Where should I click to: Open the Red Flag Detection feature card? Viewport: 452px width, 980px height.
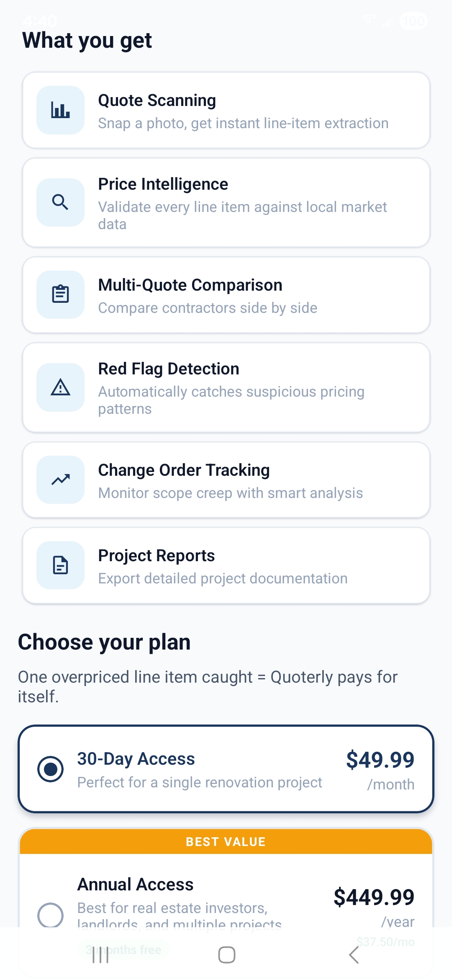[226, 388]
